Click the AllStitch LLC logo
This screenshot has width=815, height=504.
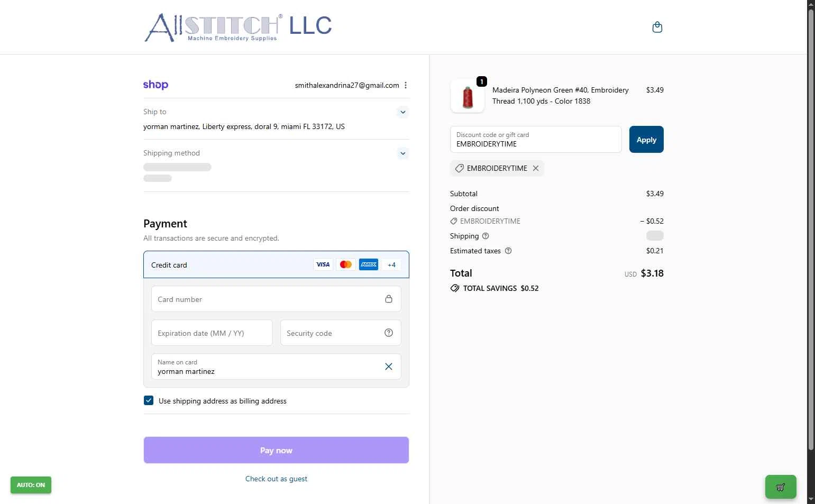[x=238, y=28]
